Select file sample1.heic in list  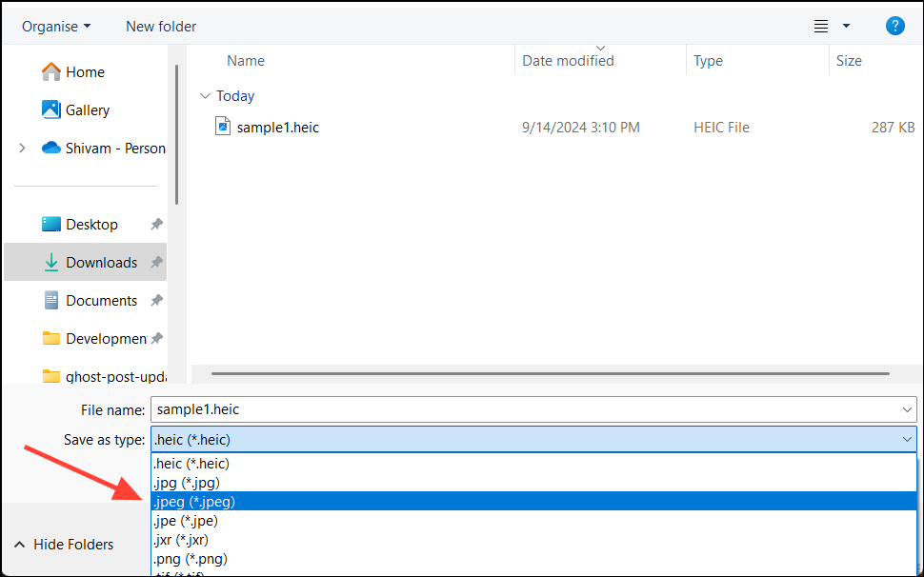click(x=277, y=128)
